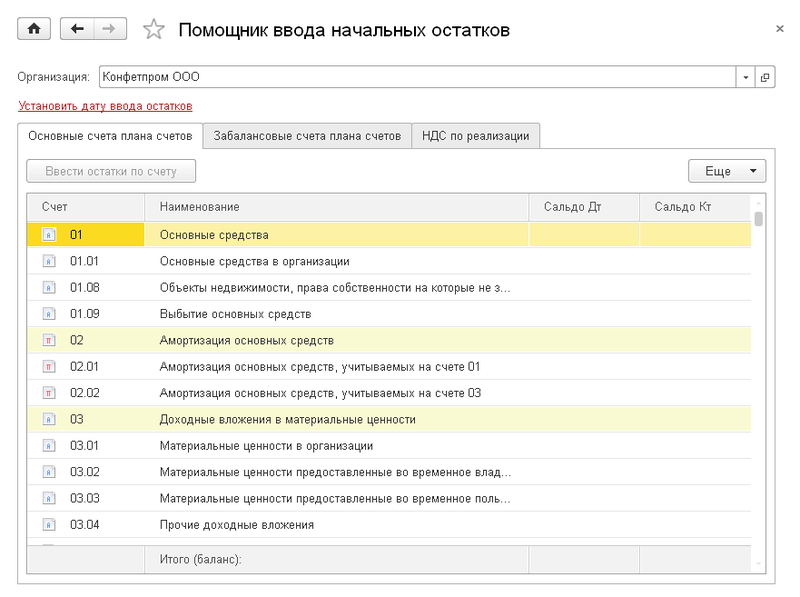The image size is (800, 597).
Task: Click the Итого (баланс) footer cell
Action: tap(337, 559)
